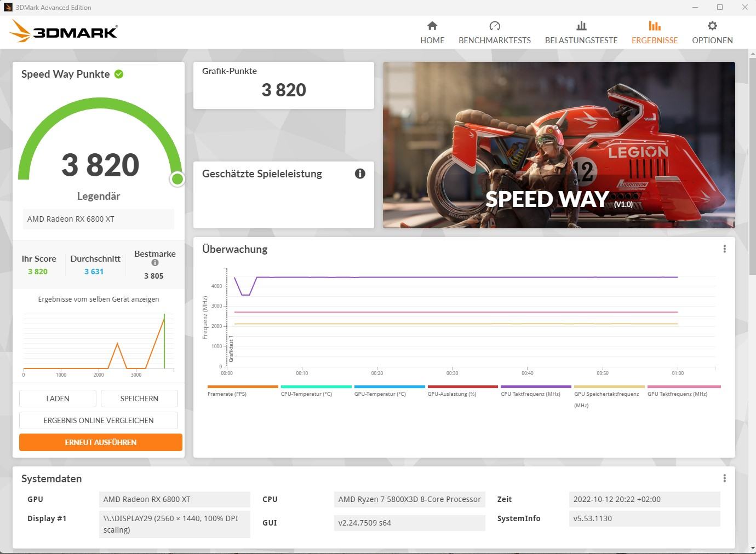Select the ERGEBNISSE tab
Viewport: 756px width, 554px height.
pyautogui.click(x=655, y=33)
